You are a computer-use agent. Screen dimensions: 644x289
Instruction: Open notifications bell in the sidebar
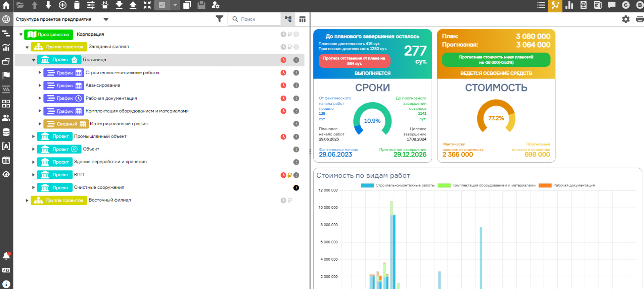point(6,256)
